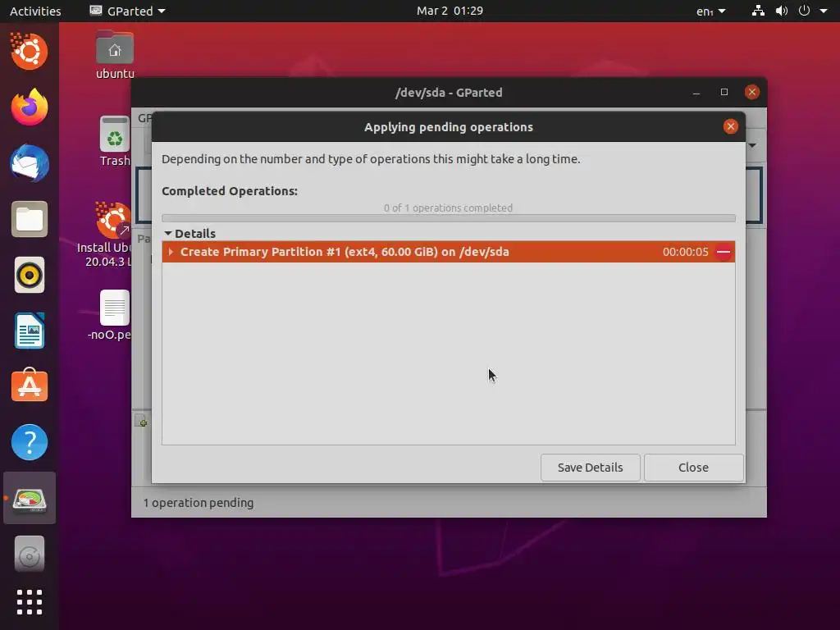
Task: Select the Trash desktop icon
Action: (115, 141)
